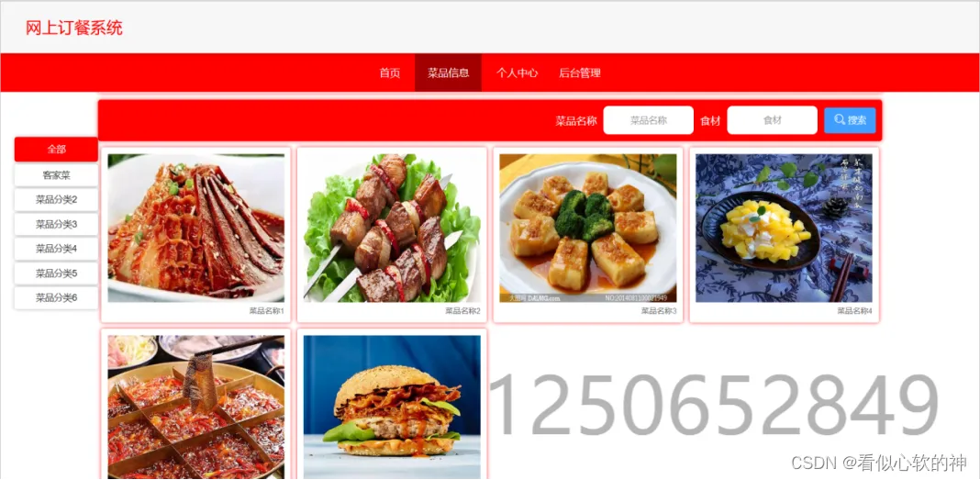Select the 全部 category filter
The height and width of the screenshot is (480, 980).
point(56,150)
